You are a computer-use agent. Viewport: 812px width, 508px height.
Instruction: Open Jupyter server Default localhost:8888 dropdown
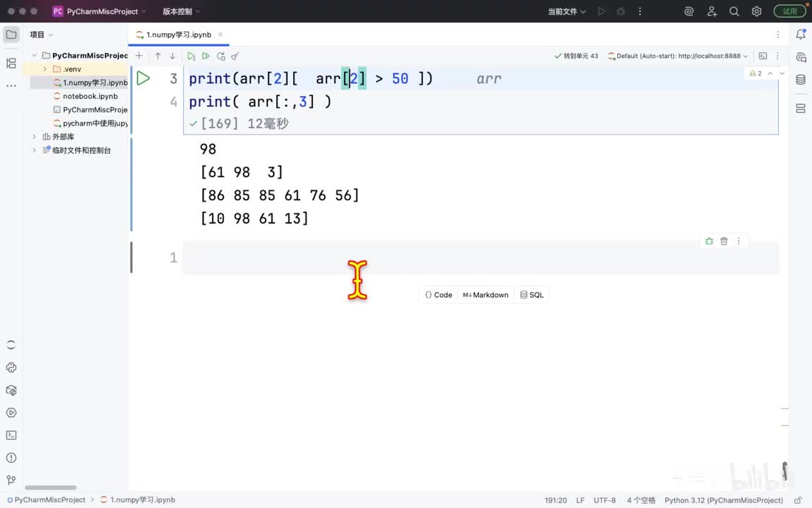click(x=678, y=56)
